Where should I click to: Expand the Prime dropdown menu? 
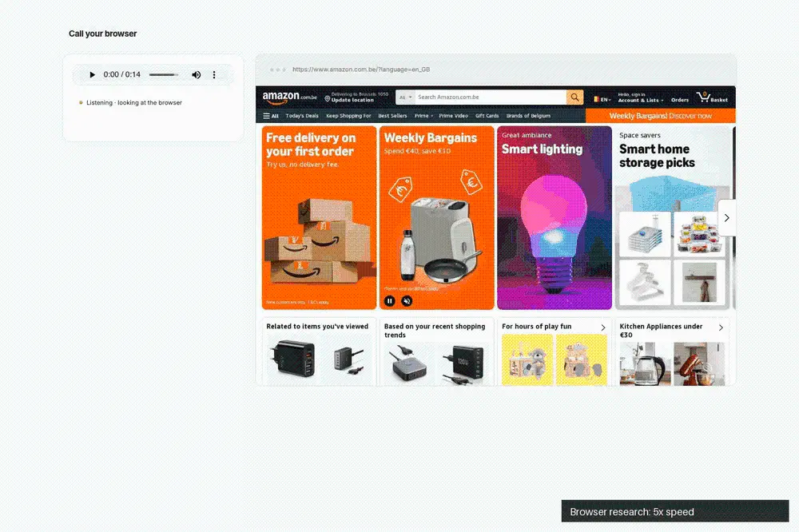click(423, 116)
